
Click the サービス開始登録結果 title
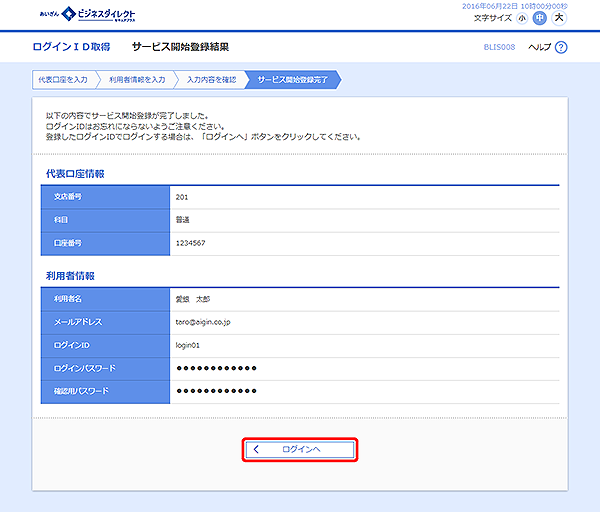pos(180,47)
